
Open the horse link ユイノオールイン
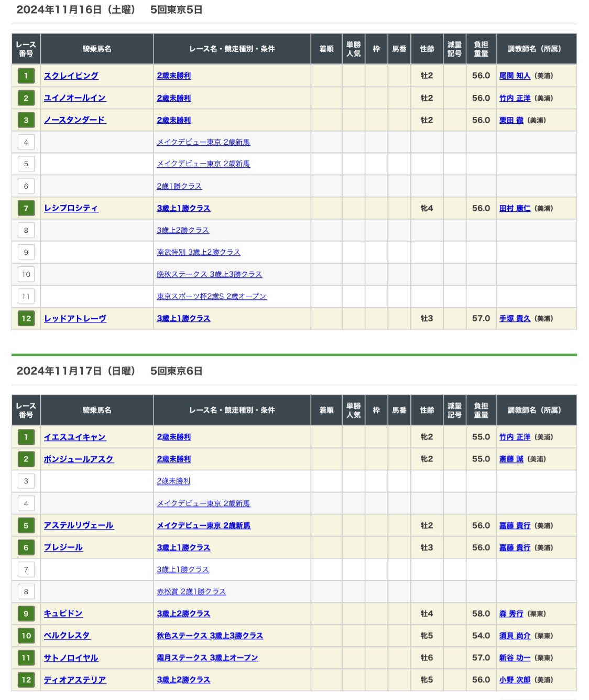pyautogui.click(x=74, y=98)
